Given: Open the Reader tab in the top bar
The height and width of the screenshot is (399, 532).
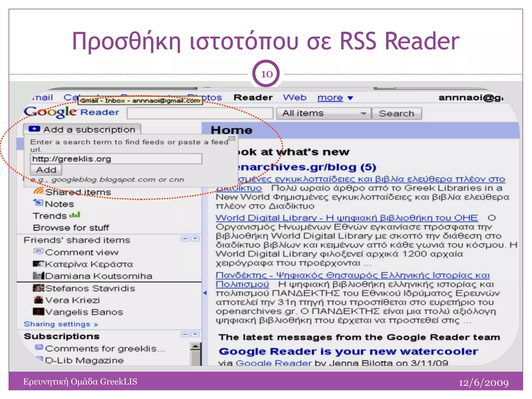Looking at the screenshot, I should pos(253,97).
